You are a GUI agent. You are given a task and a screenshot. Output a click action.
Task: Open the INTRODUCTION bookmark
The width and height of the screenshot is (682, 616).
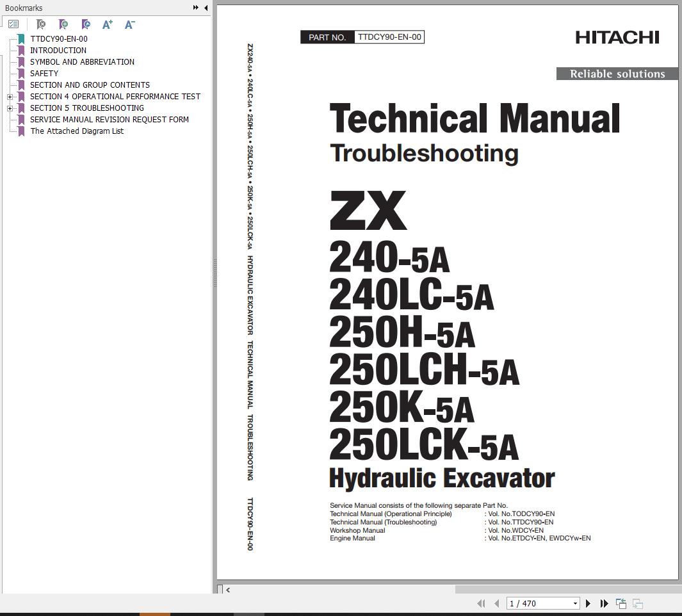click(58, 51)
